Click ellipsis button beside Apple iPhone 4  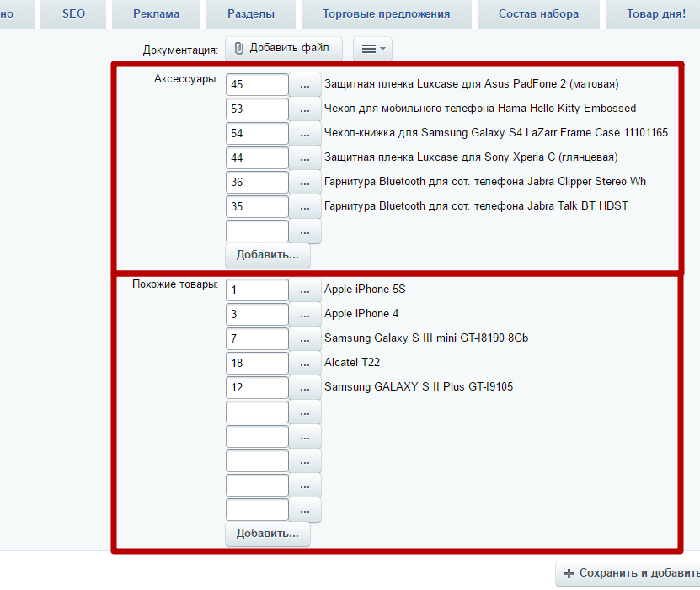tap(305, 314)
